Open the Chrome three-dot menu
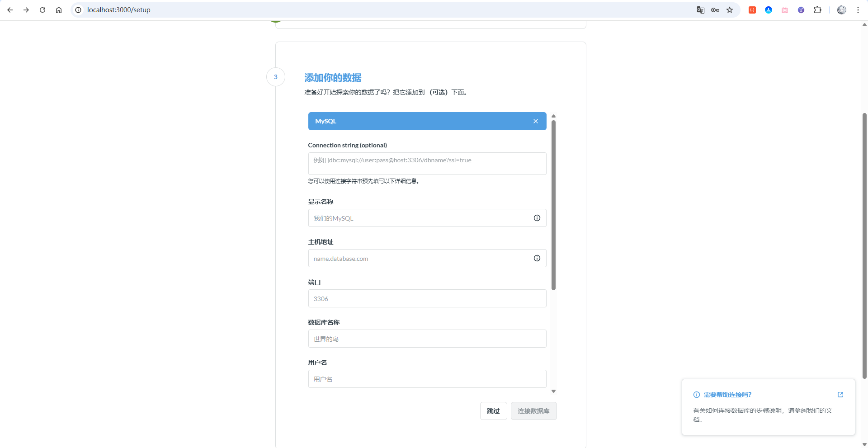Image resolution: width=868 pixels, height=448 pixels. point(858,10)
